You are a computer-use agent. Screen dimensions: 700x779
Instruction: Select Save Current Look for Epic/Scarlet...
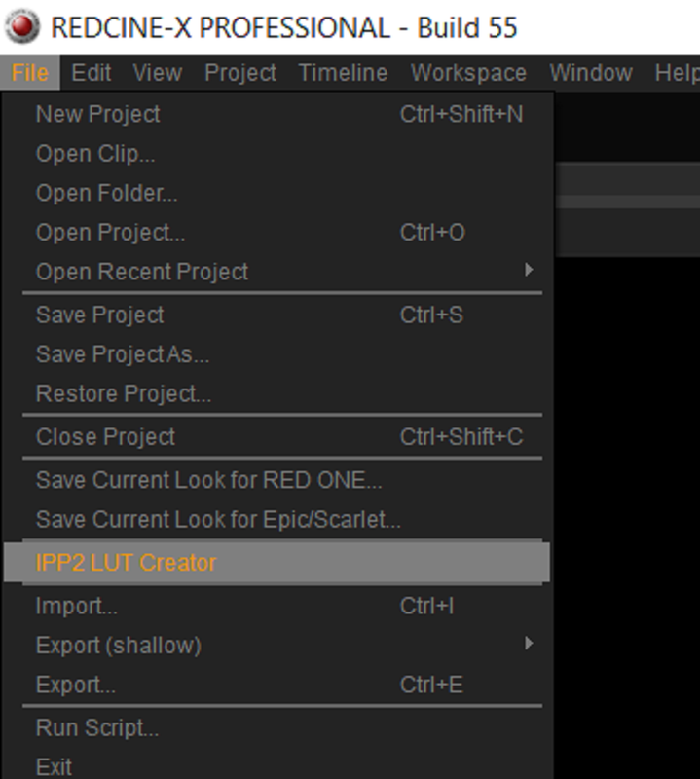[276, 520]
